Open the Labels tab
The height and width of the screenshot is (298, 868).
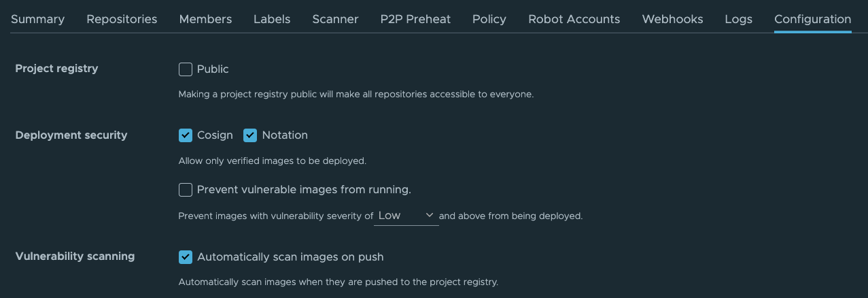[x=272, y=19]
